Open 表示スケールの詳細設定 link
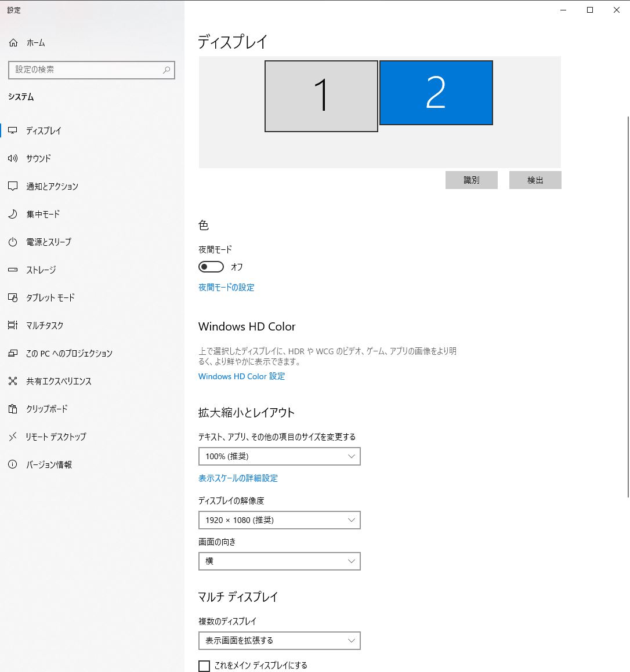This screenshot has height=672, width=630. pyautogui.click(x=238, y=478)
